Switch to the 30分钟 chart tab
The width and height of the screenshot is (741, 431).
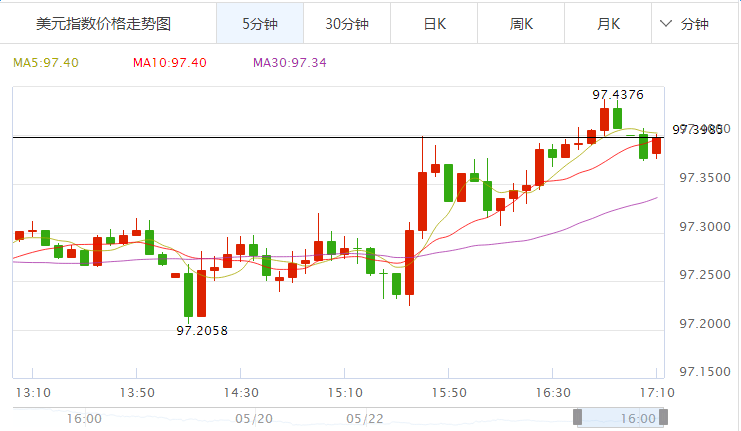[x=347, y=24]
